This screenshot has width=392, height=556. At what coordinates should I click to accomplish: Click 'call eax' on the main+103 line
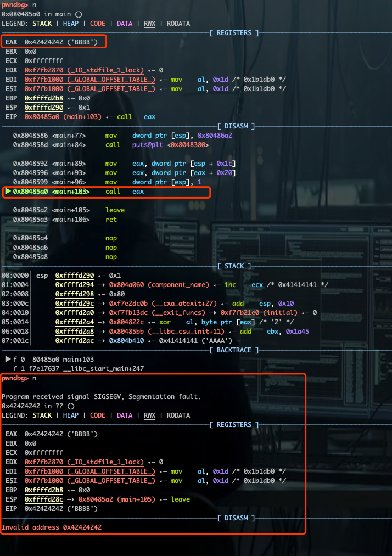(x=125, y=192)
